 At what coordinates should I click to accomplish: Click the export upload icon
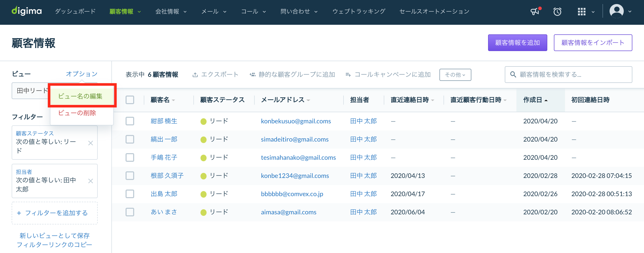(x=195, y=75)
